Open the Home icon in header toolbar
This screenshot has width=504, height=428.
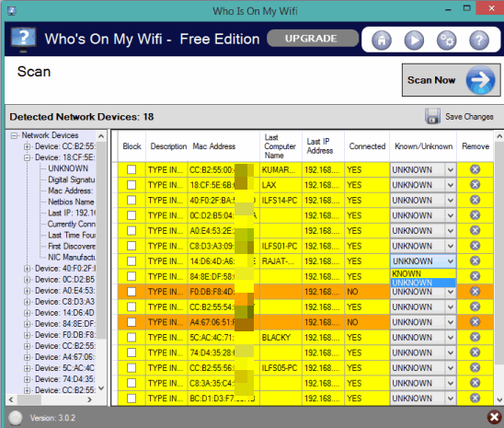coord(381,40)
